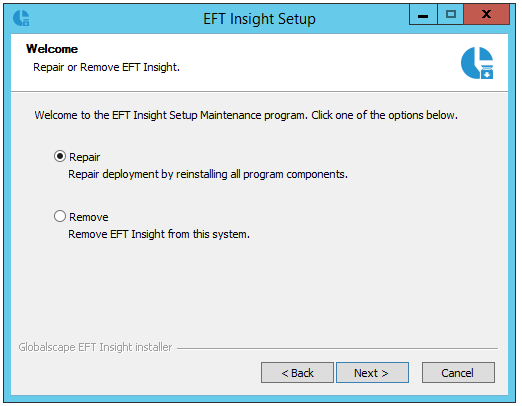Go to the next setup step
The width and height of the screenshot is (522, 406).
coord(372,373)
